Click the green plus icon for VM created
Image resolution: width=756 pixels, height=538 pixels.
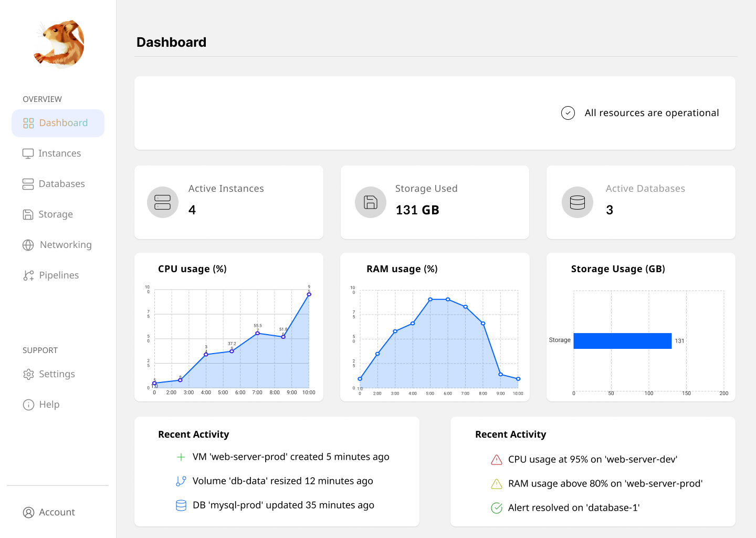(x=181, y=457)
